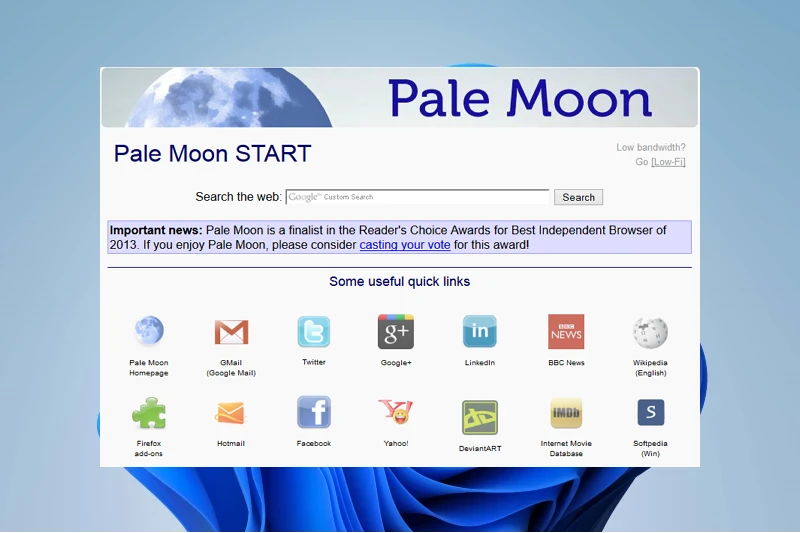This screenshot has width=800, height=533.
Task: Open the LinkedIn icon
Action: (x=480, y=331)
